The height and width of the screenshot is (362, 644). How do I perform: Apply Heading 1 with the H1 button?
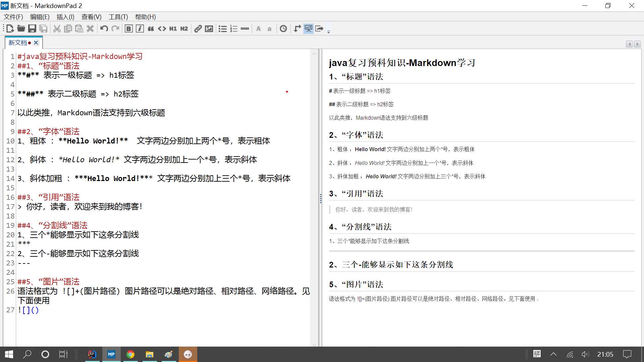[x=173, y=29]
